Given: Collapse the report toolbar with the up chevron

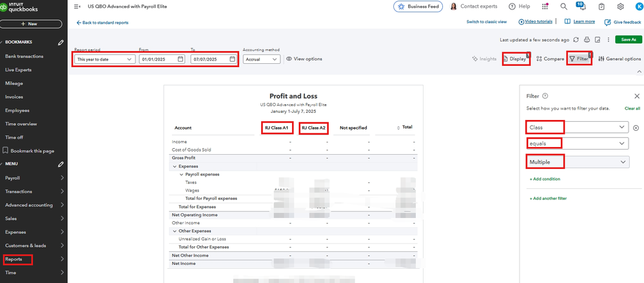Looking at the screenshot, I should click(x=639, y=72).
